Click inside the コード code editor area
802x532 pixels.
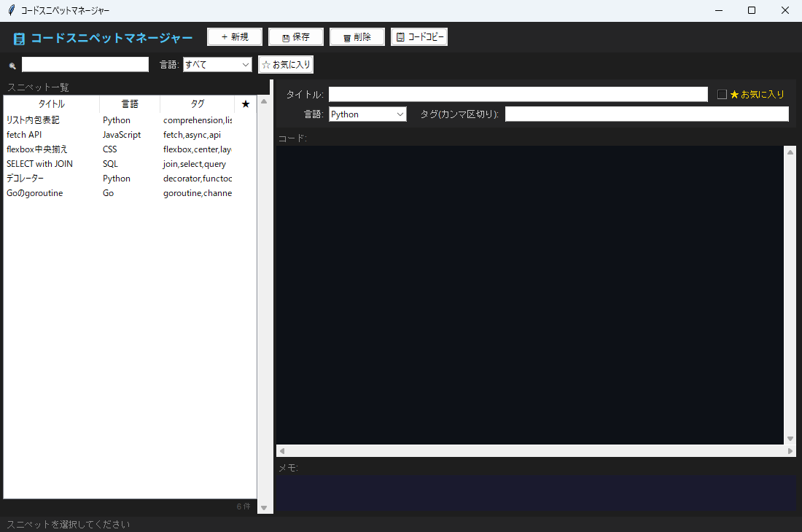coord(530,295)
